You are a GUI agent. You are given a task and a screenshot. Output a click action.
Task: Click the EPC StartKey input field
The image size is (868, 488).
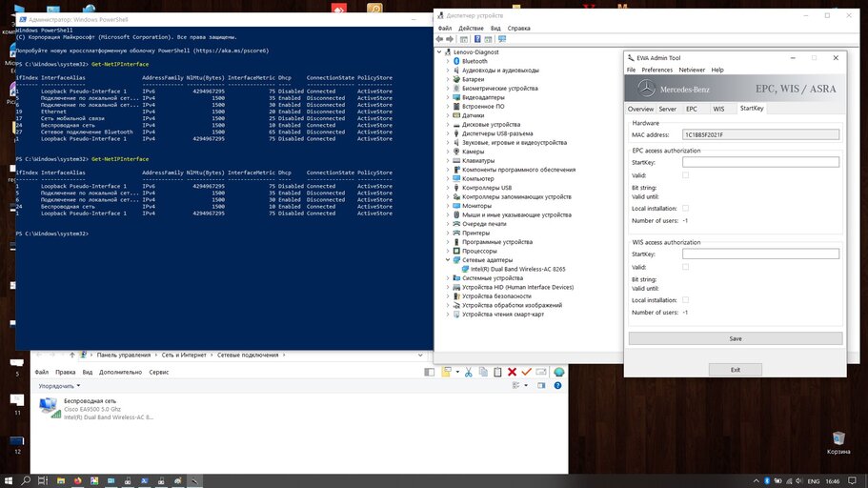point(760,162)
